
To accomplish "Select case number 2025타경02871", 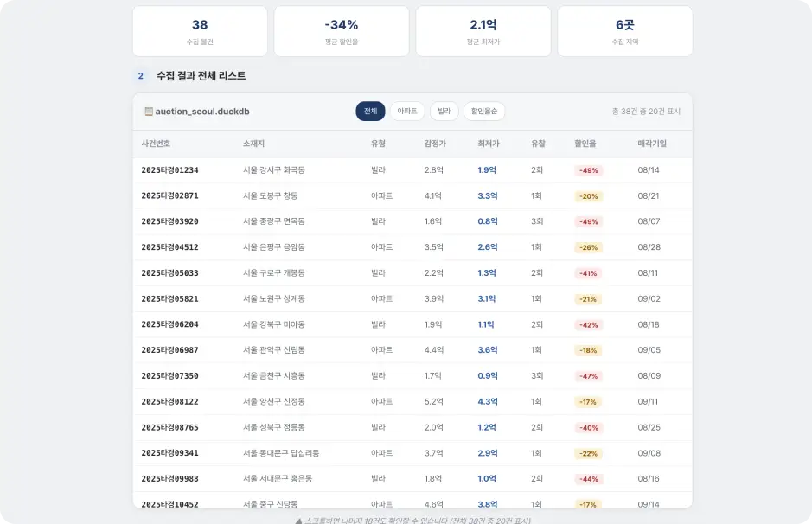I will (x=169, y=195).
